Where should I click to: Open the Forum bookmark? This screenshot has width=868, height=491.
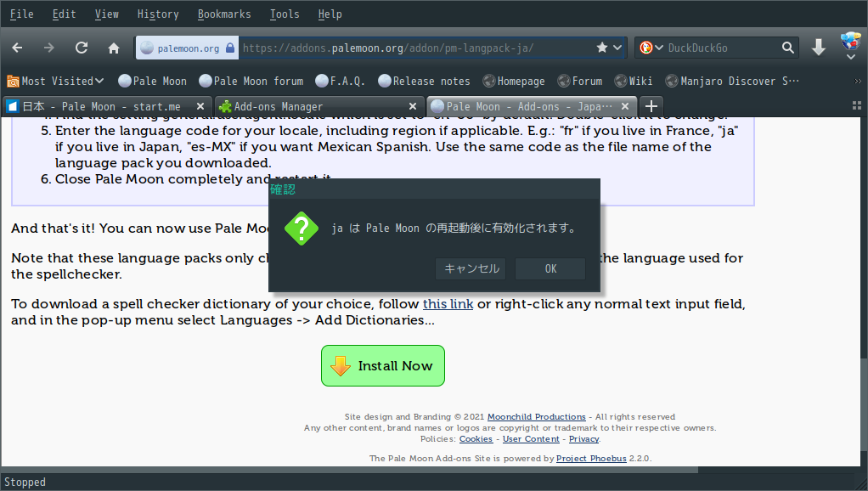(x=580, y=82)
